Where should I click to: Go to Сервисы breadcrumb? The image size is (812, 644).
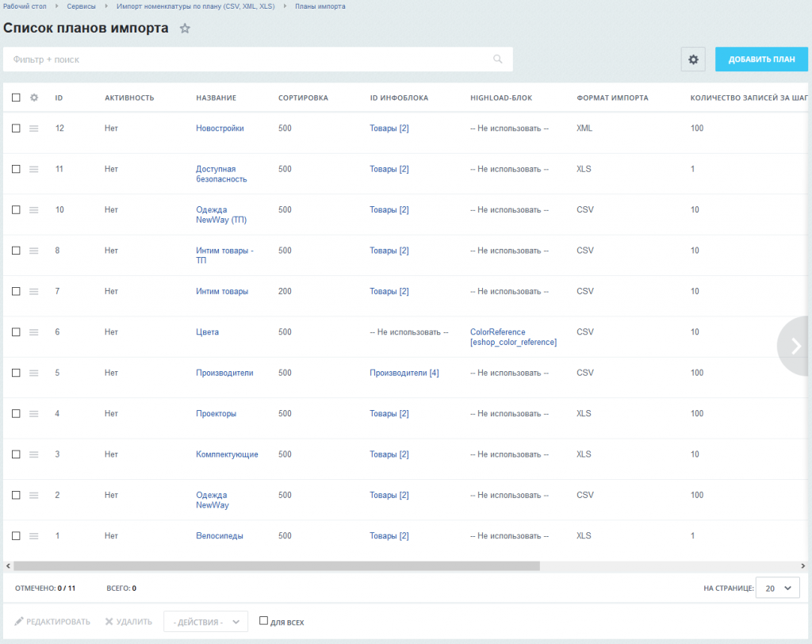(x=82, y=6)
